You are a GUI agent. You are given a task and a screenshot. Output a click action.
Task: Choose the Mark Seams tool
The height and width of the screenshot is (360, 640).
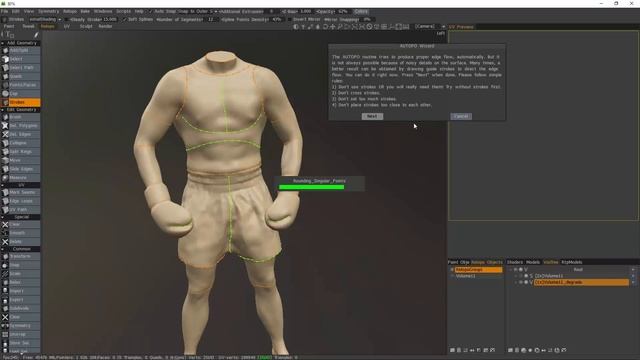click(20, 192)
